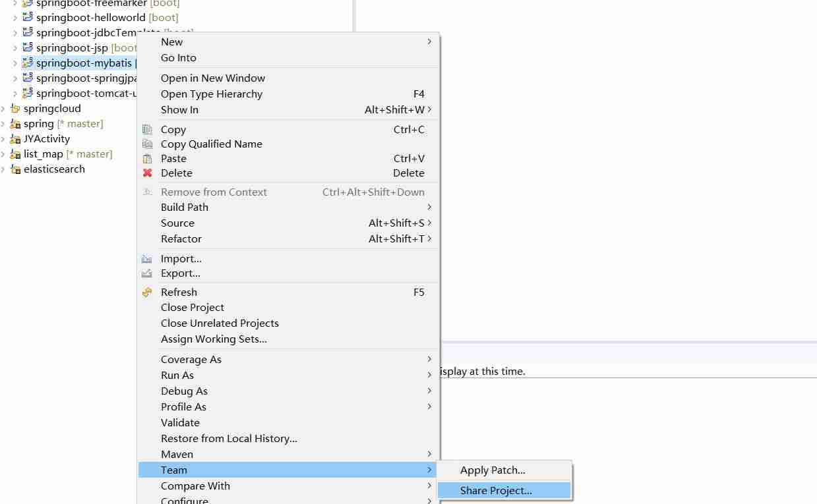817x504 pixels.
Task: Expand the springboot-jsp tree node
Action: click(15, 47)
